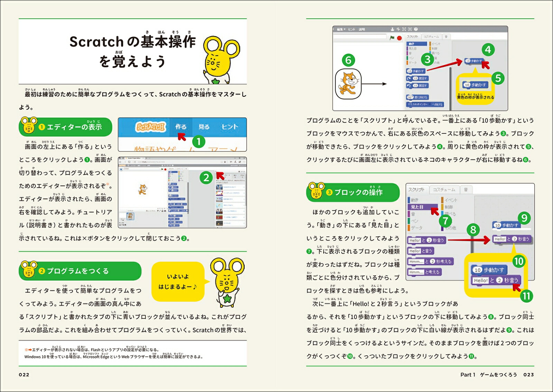Select the 制御 category in the looks-blocks figure
Screen dimensions: 553x392
[447, 207]
